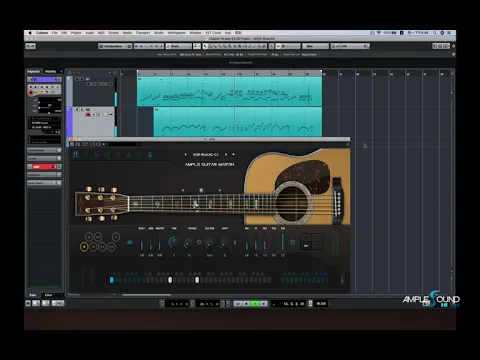Adjust the Capo knob in plugin

[224, 242]
